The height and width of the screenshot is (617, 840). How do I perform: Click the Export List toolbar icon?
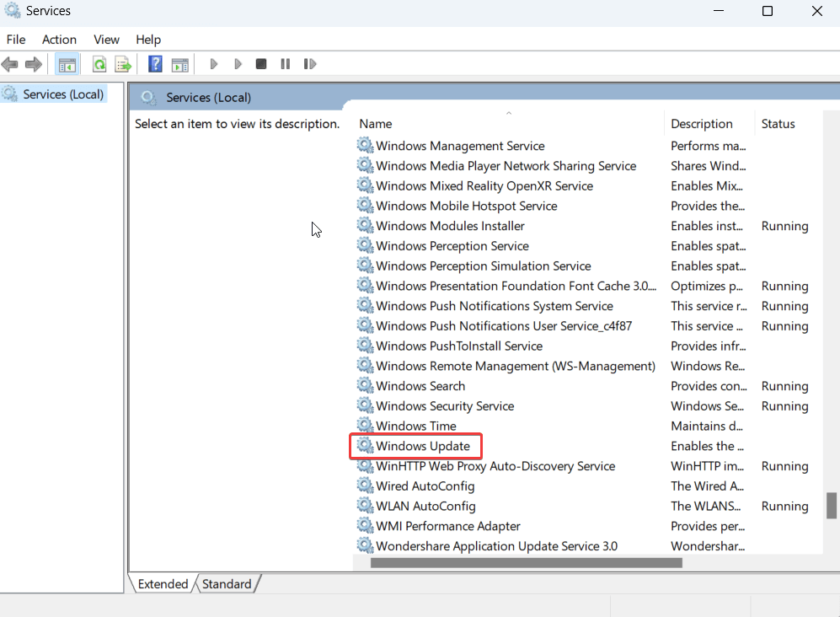(123, 64)
